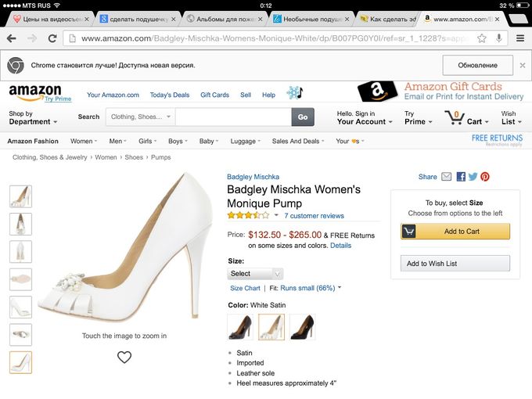Open Today's Deals link
This screenshot has width=532, height=399.
[x=170, y=95]
